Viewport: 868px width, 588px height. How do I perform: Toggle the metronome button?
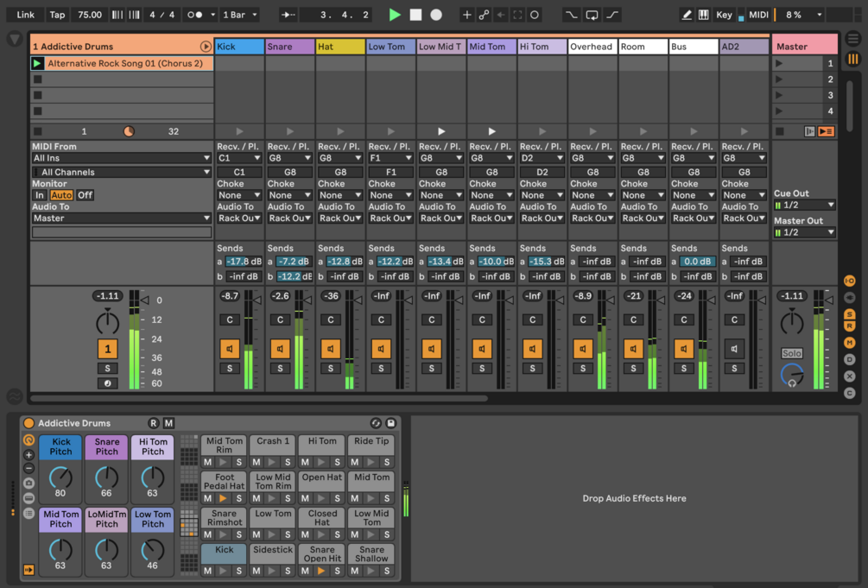coord(195,15)
